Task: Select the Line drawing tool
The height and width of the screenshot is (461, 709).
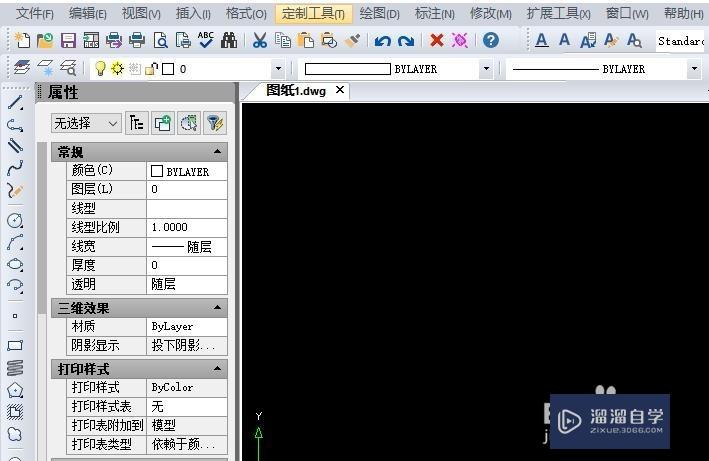Action: pyautogui.click(x=15, y=103)
